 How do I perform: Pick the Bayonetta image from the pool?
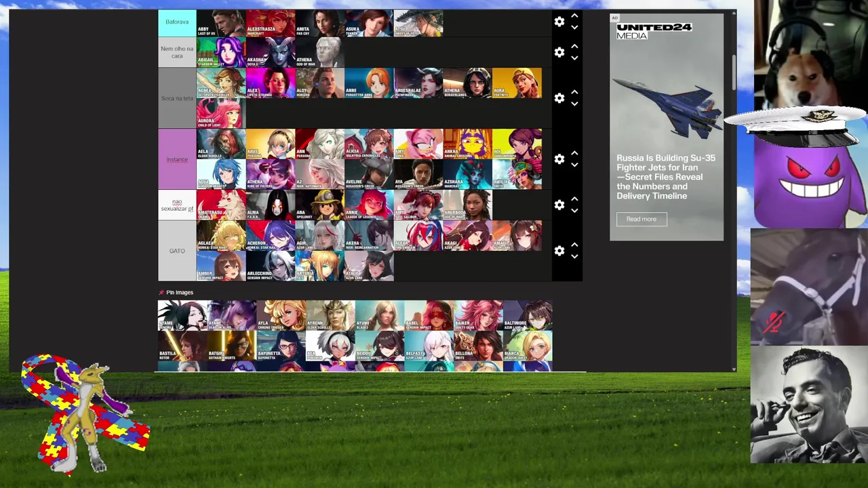click(x=281, y=346)
